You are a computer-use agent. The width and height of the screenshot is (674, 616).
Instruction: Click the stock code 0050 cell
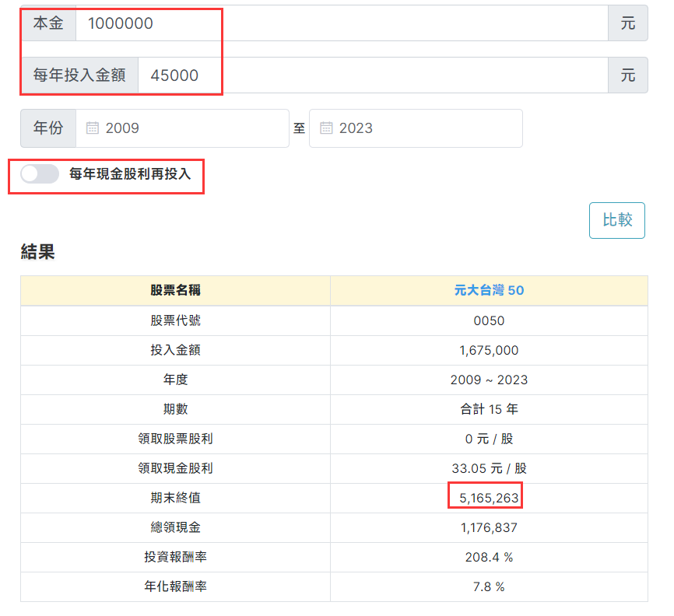click(x=489, y=320)
